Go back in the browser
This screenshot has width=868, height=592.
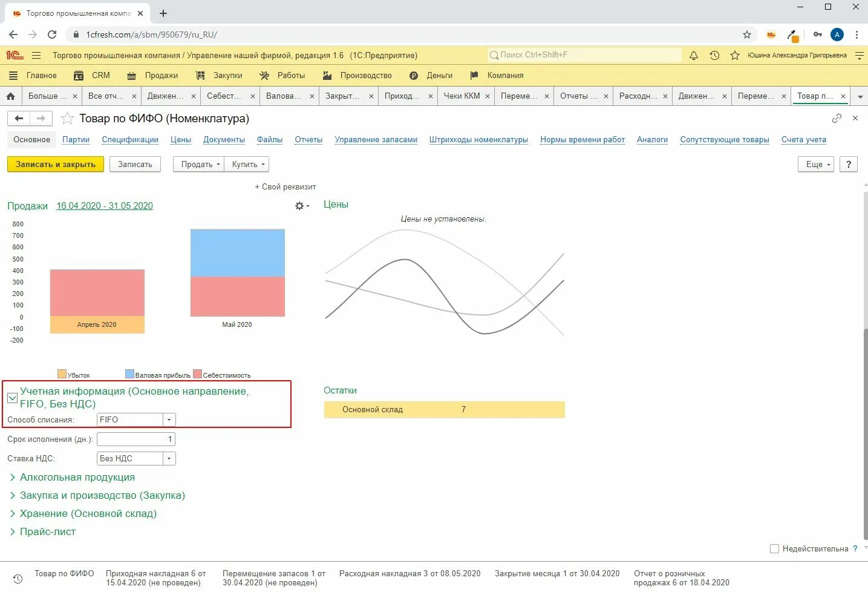13,35
